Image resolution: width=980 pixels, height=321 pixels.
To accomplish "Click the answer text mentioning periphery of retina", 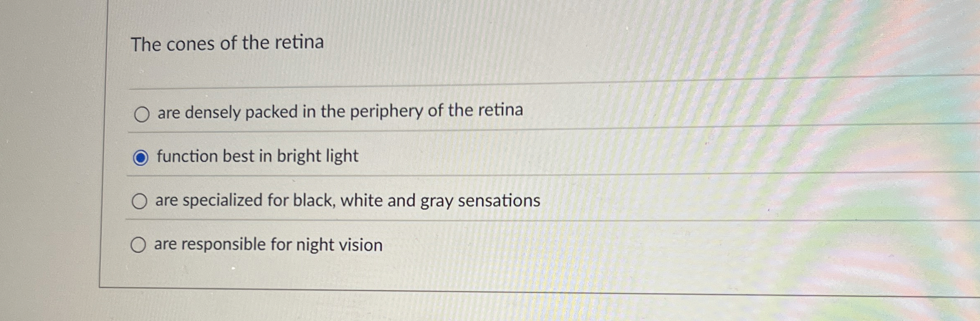I will tap(339, 111).
